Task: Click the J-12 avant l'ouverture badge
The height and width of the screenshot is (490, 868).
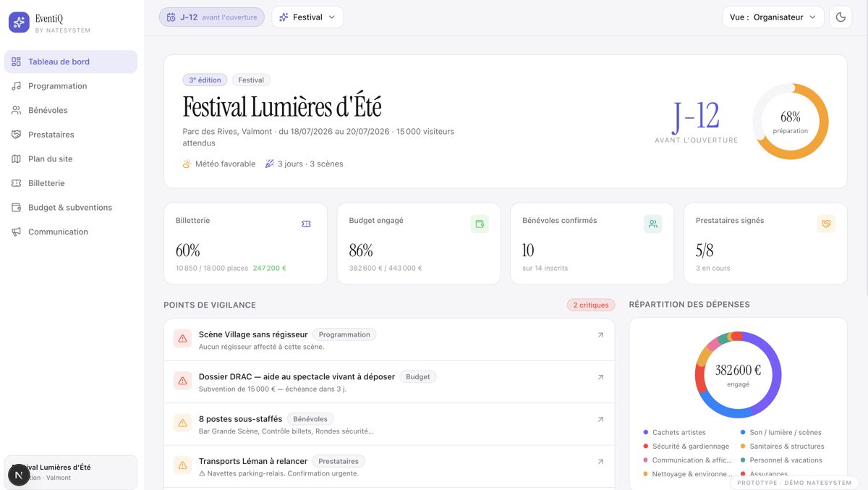Action: point(212,17)
